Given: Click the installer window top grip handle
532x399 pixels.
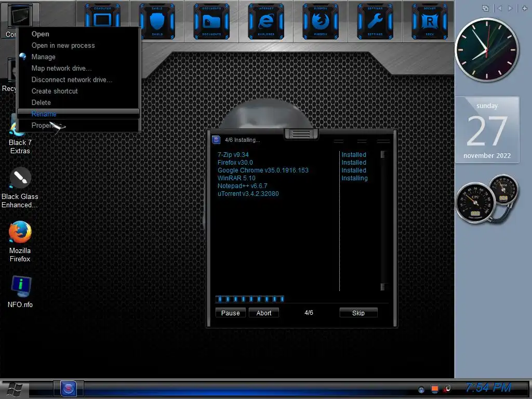Looking at the screenshot, I should click(301, 135).
